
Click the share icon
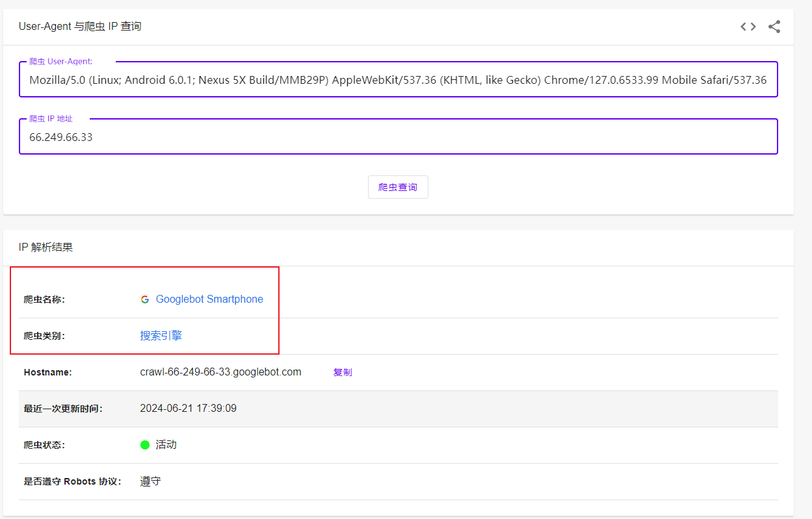tap(774, 27)
